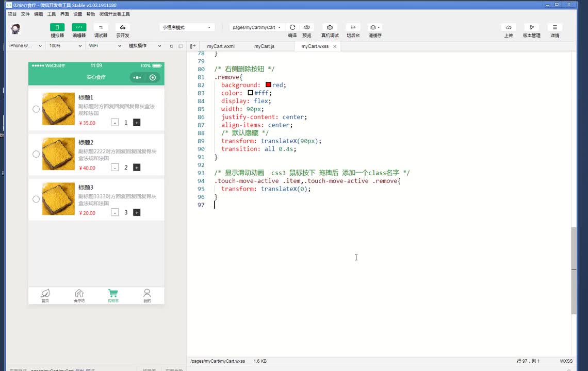Click file path /pages/myCart/myCart.wxss
The height and width of the screenshot is (371, 588).
218,361
